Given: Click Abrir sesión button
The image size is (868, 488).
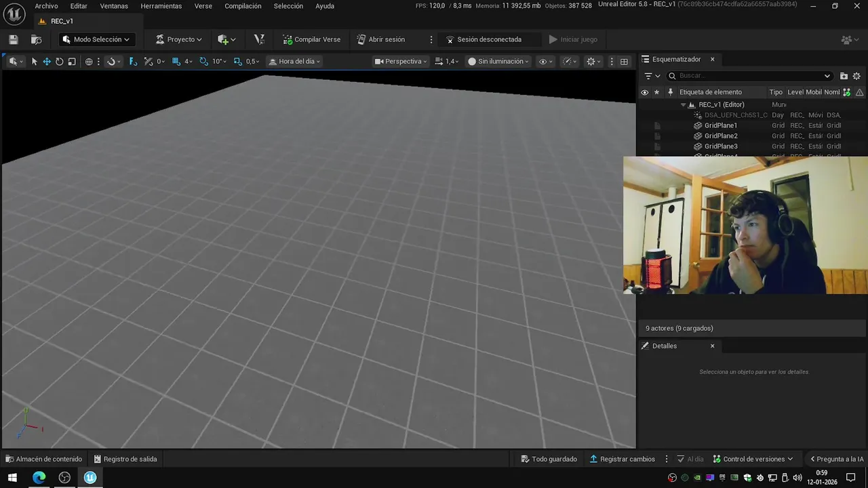Looking at the screenshot, I should pos(381,39).
